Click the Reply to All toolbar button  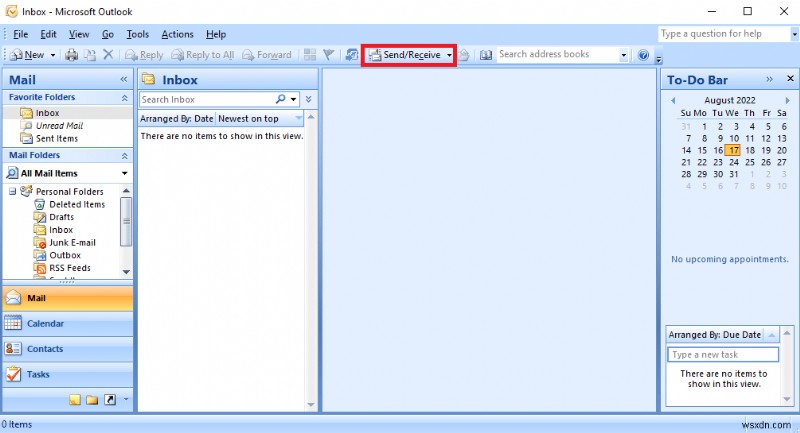pos(203,55)
